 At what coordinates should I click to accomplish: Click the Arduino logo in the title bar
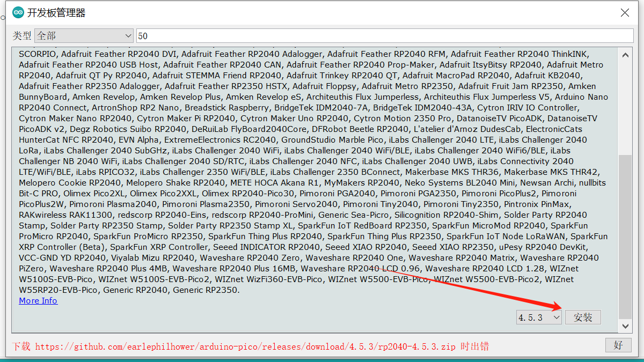tap(18, 12)
